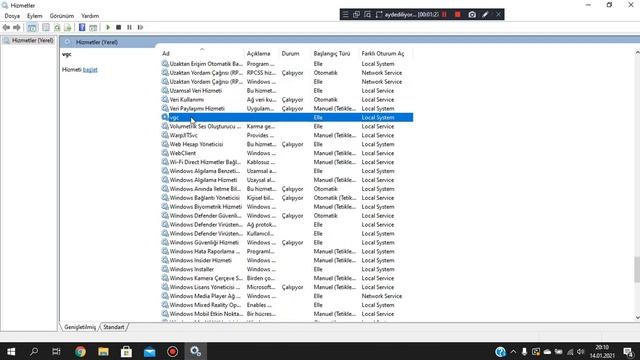Screen dimensions: 640x360
Task: Click the red record app taskbar icon
Action: click(172, 351)
